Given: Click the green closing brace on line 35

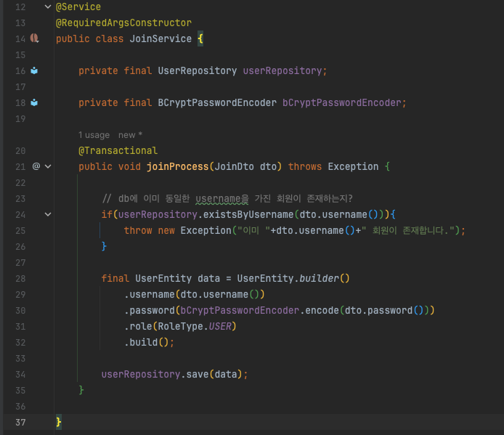Looking at the screenshot, I should 81,390.
